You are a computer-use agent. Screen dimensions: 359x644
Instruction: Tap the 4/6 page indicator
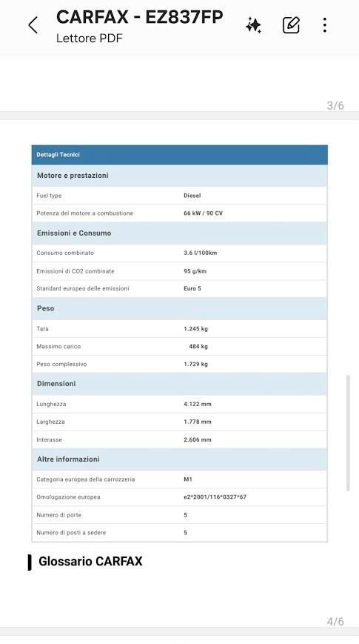pos(335,622)
